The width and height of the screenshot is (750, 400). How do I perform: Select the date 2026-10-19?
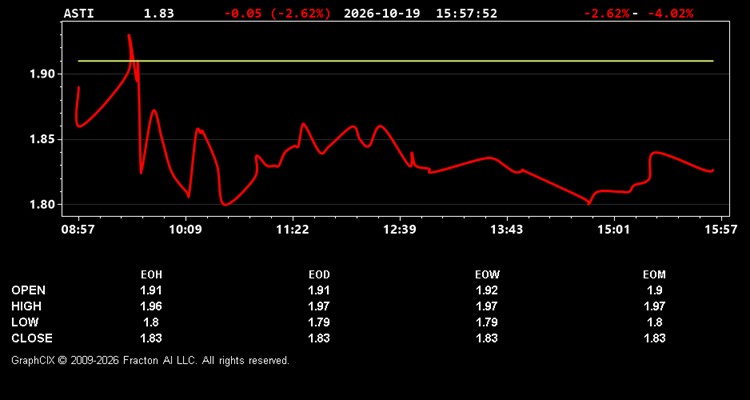point(382,13)
